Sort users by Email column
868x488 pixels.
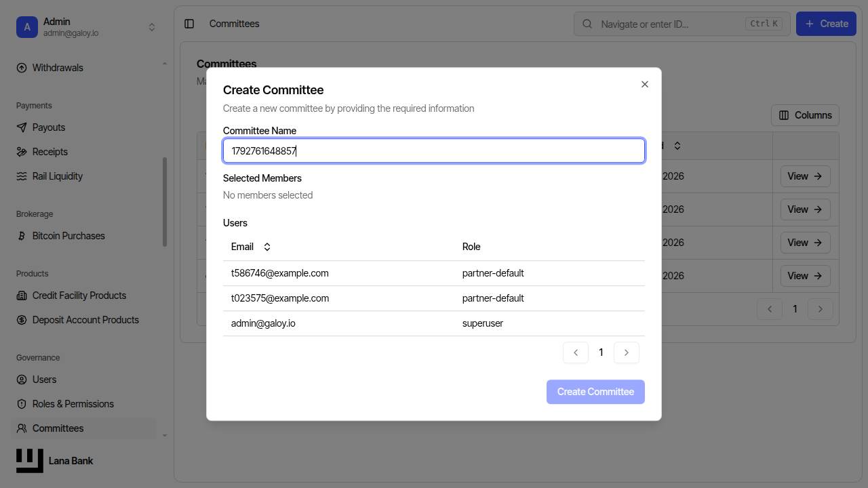point(251,247)
